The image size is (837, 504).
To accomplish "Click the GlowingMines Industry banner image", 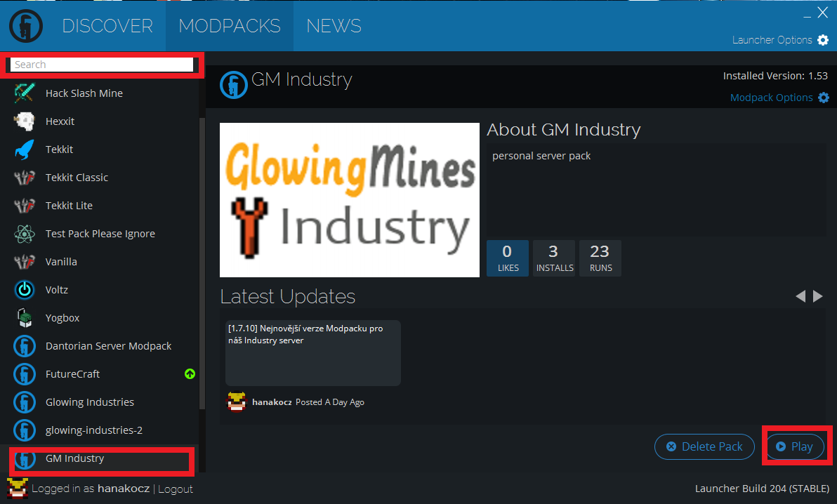I will tap(350, 199).
